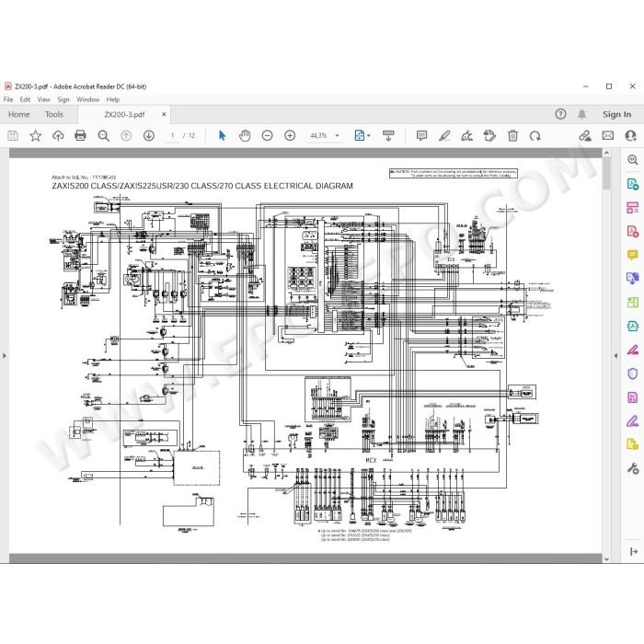This screenshot has width=644, height=644.
Task: Open the Help question mark icon
Action: tap(560, 114)
